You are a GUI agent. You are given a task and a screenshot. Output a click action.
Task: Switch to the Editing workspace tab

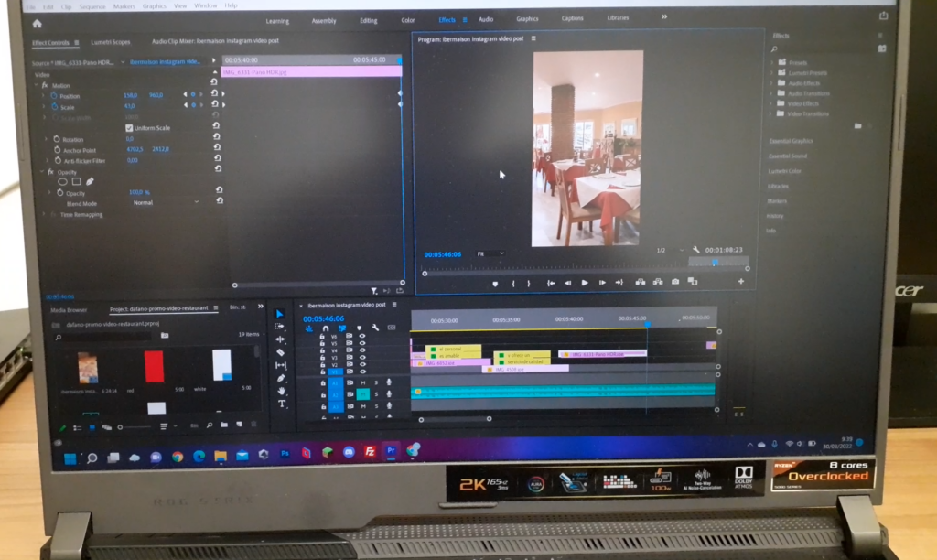click(x=368, y=20)
